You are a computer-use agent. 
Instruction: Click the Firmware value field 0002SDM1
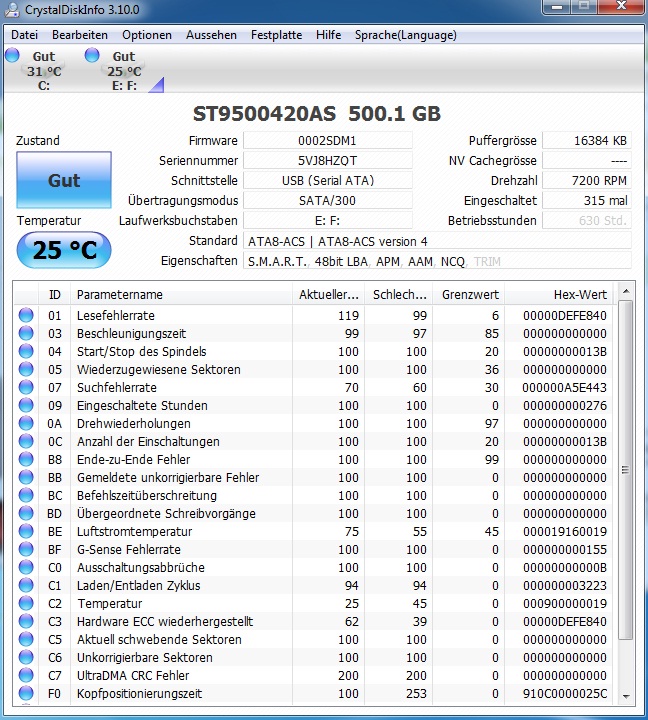point(327,141)
